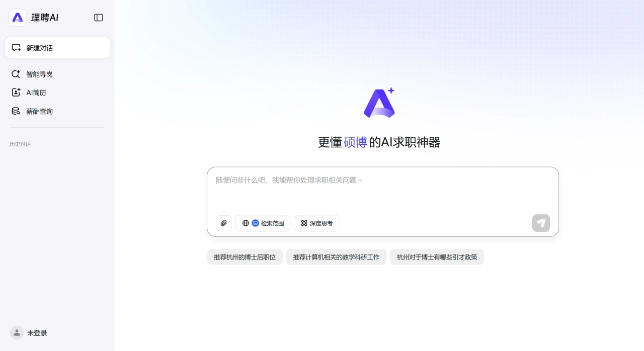Open the 智能寻岗 page
644x351 pixels.
click(x=39, y=74)
